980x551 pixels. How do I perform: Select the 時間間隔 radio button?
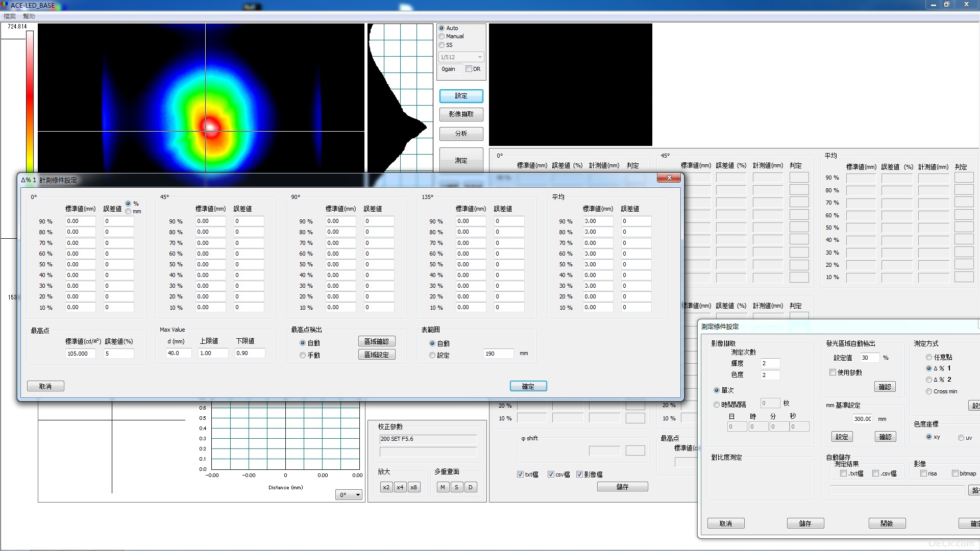point(717,405)
